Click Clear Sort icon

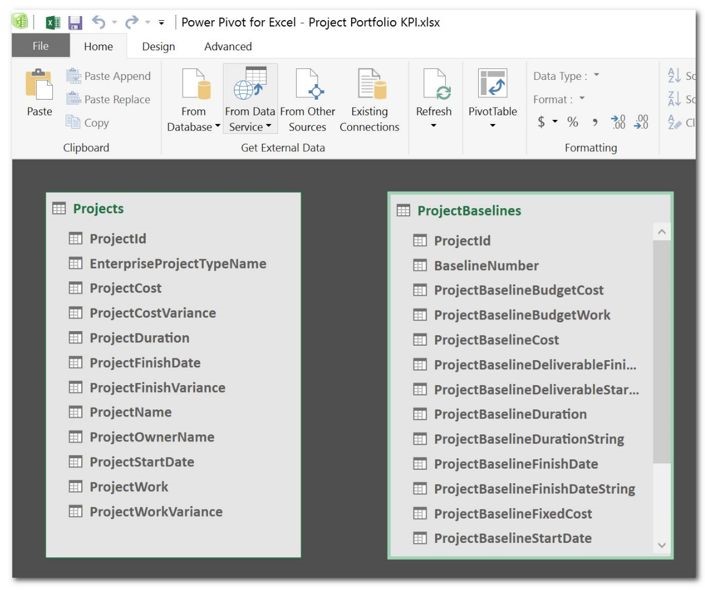click(674, 122)
